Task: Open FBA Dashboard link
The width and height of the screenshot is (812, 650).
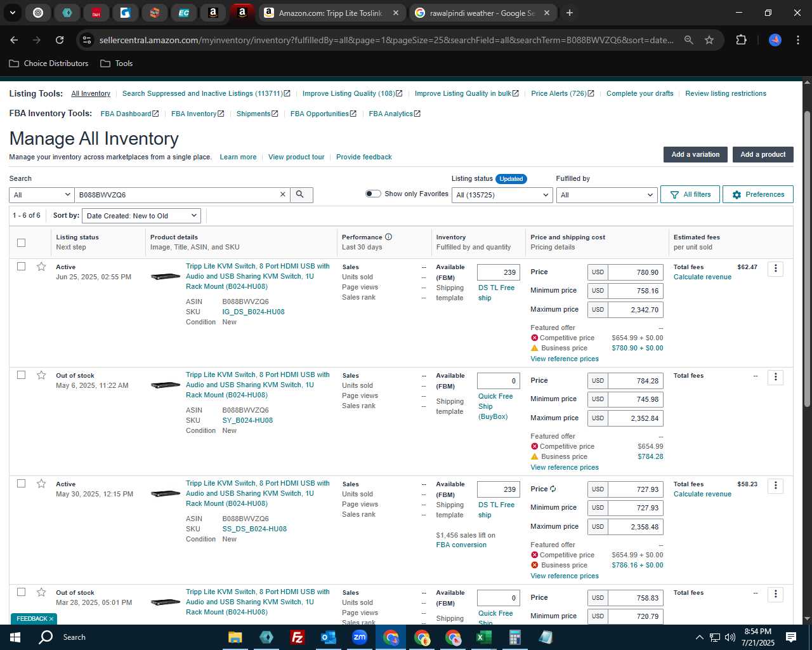Action: tap(129, 114)
